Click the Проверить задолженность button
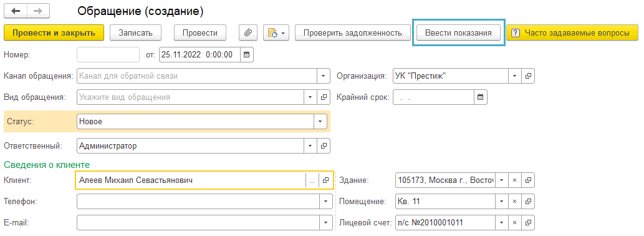This screenshot has width=644, height=236. (x=353, y=33)
